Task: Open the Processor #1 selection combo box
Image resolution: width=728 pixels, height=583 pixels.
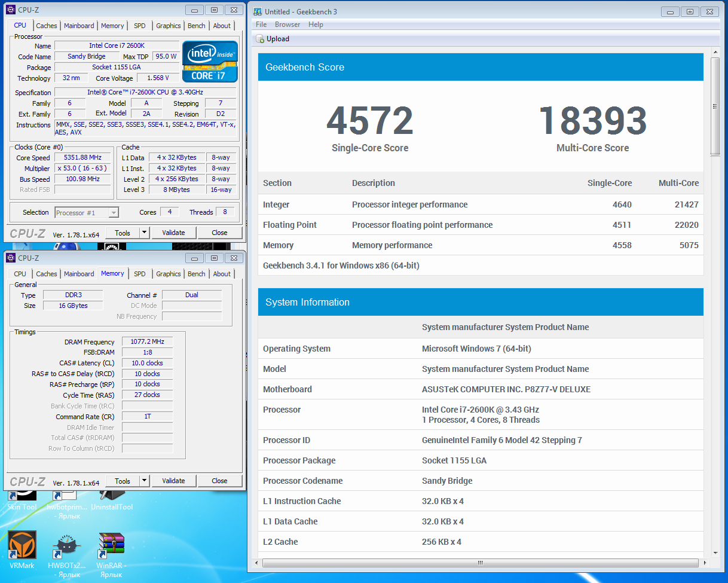Action: coord(87,212)
